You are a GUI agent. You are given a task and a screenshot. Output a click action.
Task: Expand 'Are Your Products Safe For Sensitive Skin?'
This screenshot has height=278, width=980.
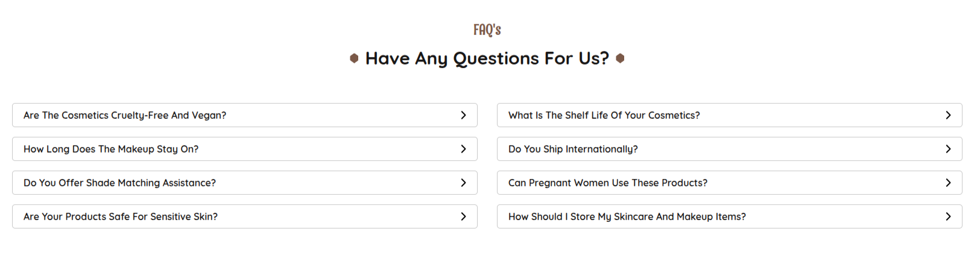pyautogui.click(x=121, y=216)
